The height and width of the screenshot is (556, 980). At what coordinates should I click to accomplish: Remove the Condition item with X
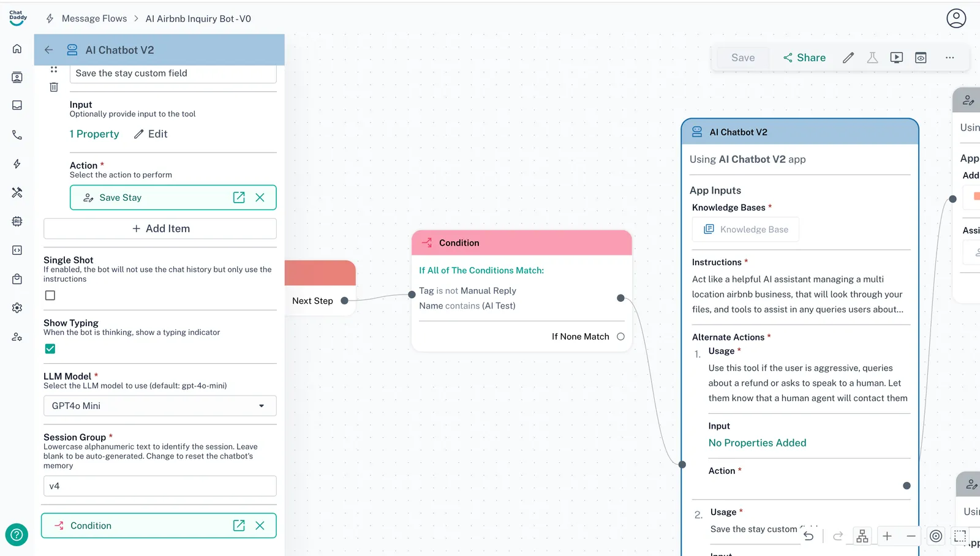coord(260,526)
